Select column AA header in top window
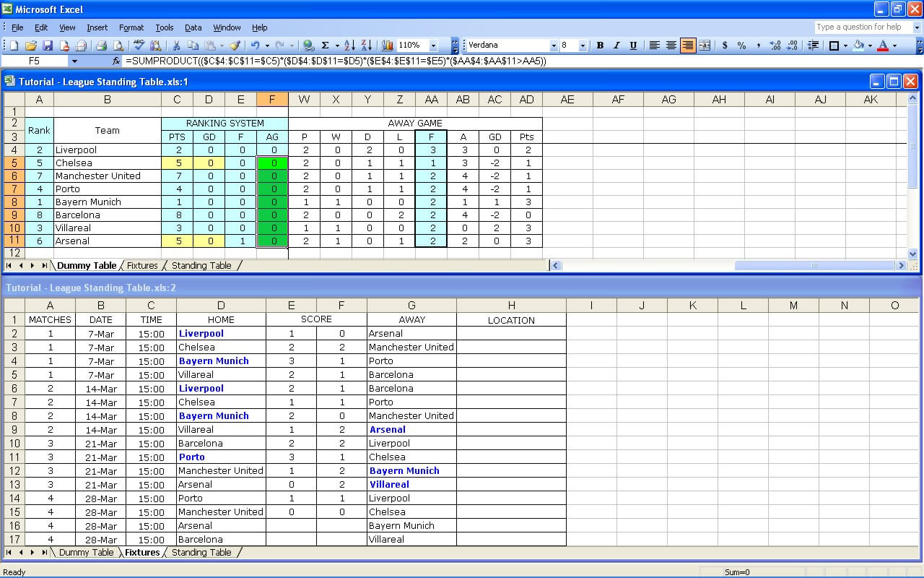 [x=431, y=99]
